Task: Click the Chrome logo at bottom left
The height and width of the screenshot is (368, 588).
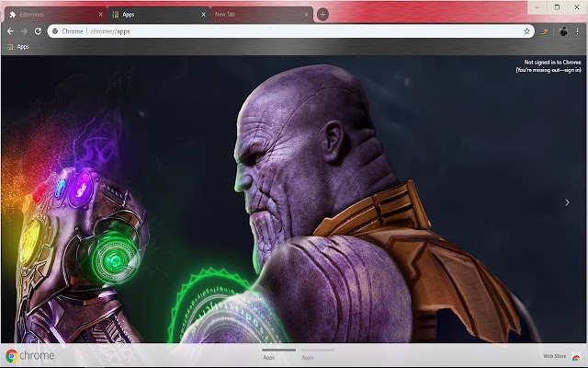Action: click(x=30, y=355)
